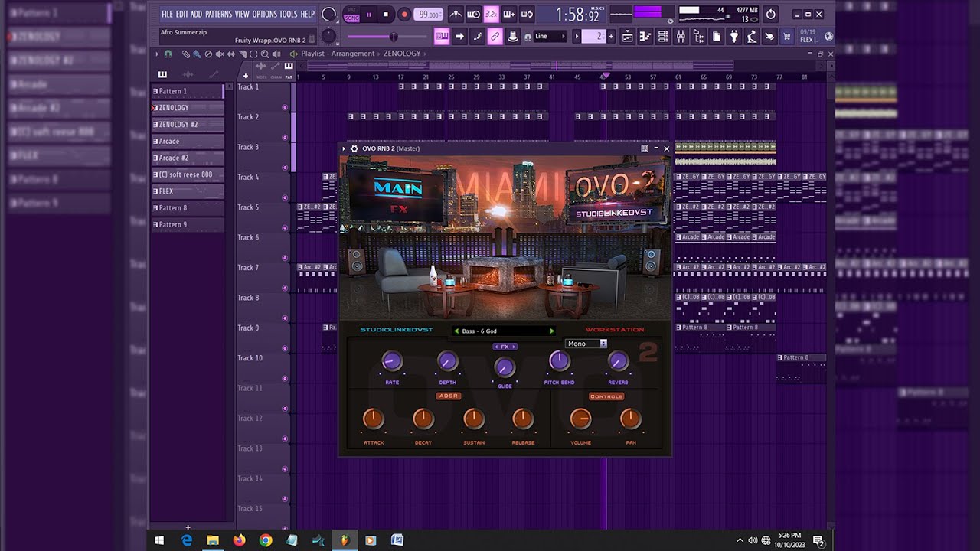Screen dimensions: 980x551
Task: Select previous preset with green left arrow
Action: point(456,331)
